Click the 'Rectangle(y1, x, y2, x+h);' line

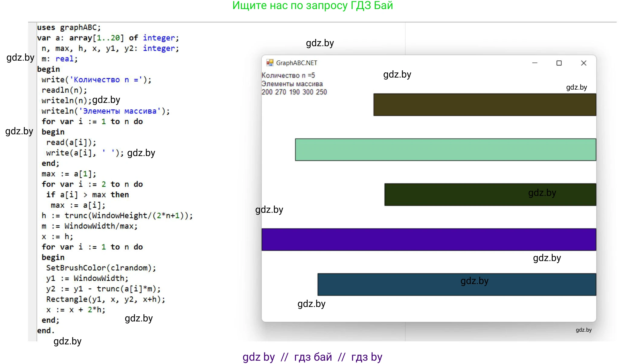(105, 299)
